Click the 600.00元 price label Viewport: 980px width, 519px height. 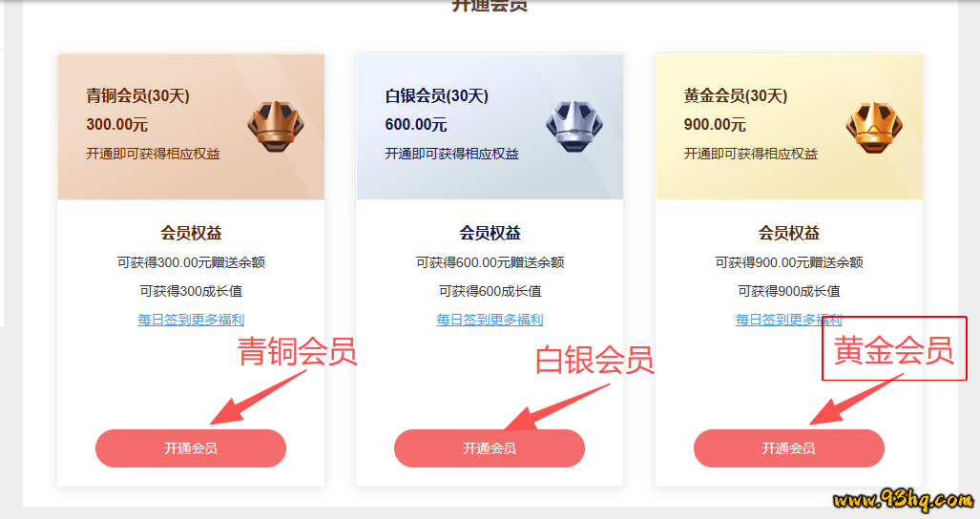[416, 125]
